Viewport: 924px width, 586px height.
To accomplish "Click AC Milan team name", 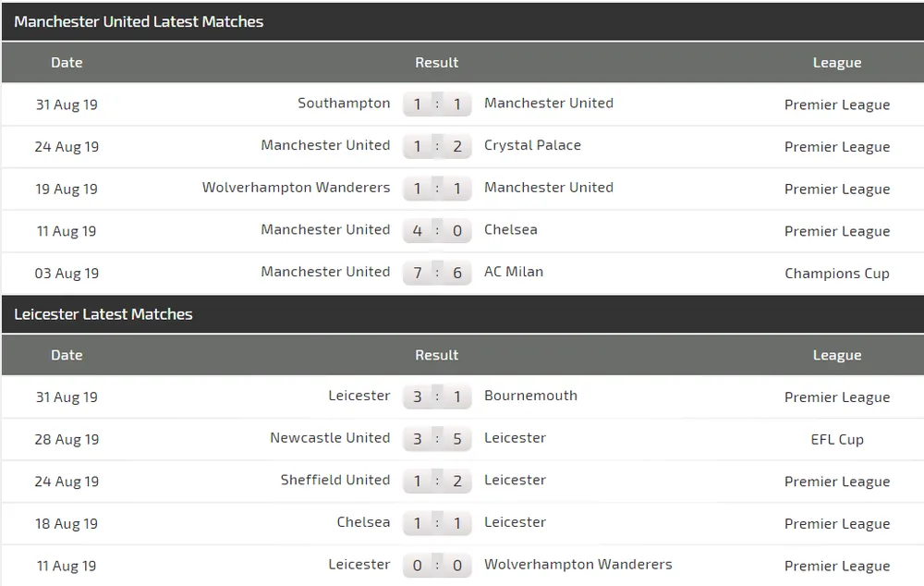I will 515,272.
